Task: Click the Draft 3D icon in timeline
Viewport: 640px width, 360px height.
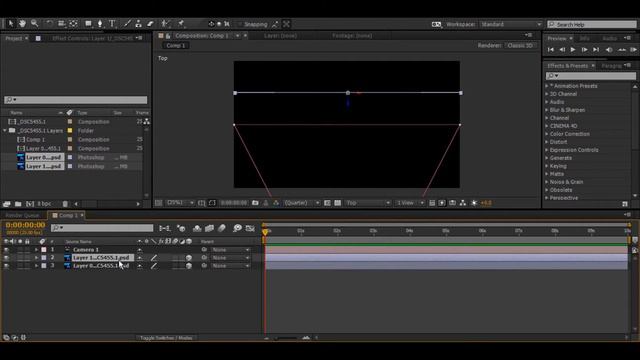Action: coord(181,228)
